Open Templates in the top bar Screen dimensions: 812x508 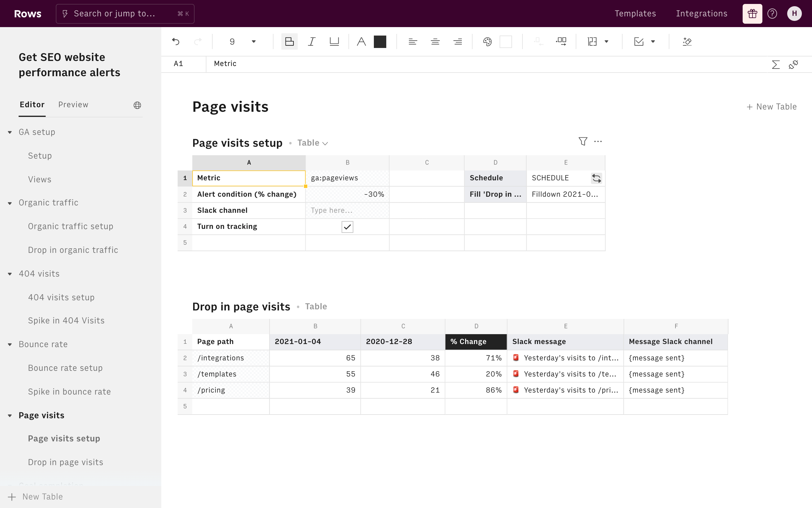pos(635,14)
